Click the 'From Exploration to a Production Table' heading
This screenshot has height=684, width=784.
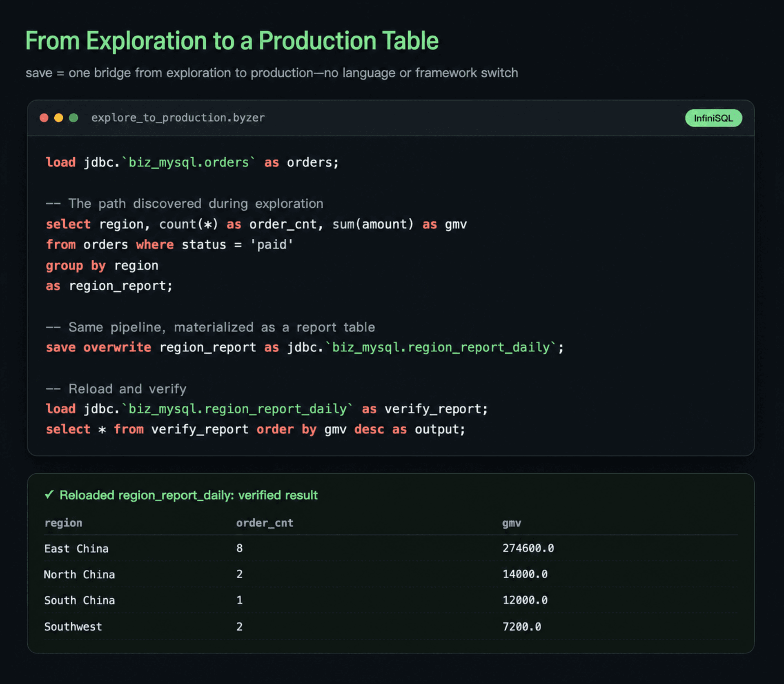click(x=232, y=41)
